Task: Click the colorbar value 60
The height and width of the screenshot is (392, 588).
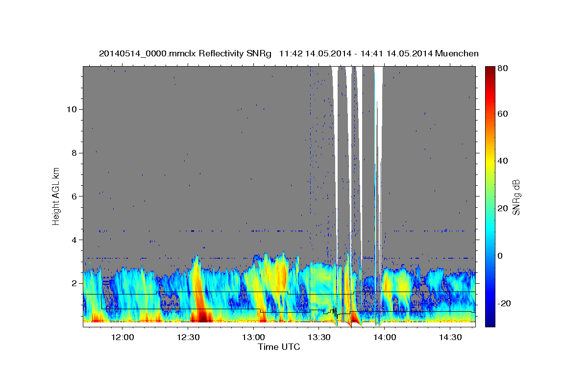Action: (502, 114)
